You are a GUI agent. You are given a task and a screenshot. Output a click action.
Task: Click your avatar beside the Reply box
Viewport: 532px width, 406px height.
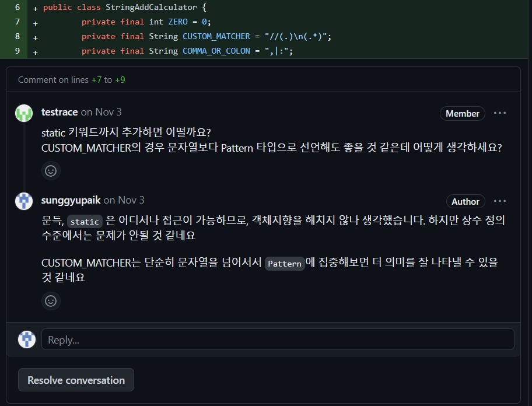(x=27, y=339)
